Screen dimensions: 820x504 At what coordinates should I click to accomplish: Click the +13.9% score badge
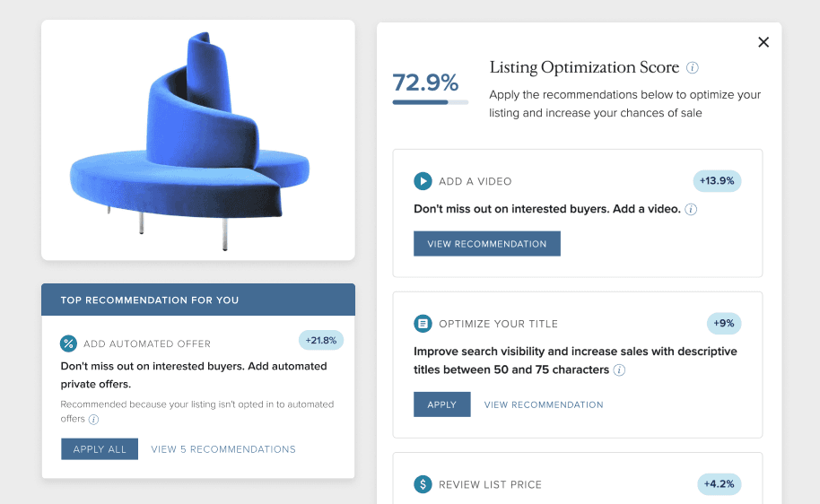coord(717,181)
